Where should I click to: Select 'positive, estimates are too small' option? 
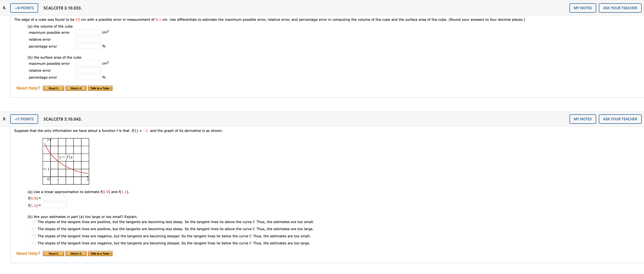pos(34,222)
